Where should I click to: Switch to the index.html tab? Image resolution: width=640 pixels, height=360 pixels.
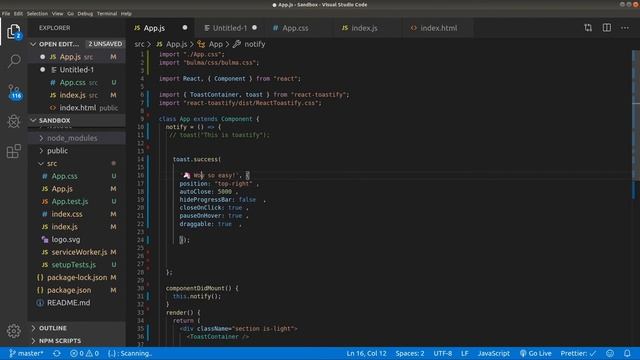pyautogui.click(x=439, y=28)
